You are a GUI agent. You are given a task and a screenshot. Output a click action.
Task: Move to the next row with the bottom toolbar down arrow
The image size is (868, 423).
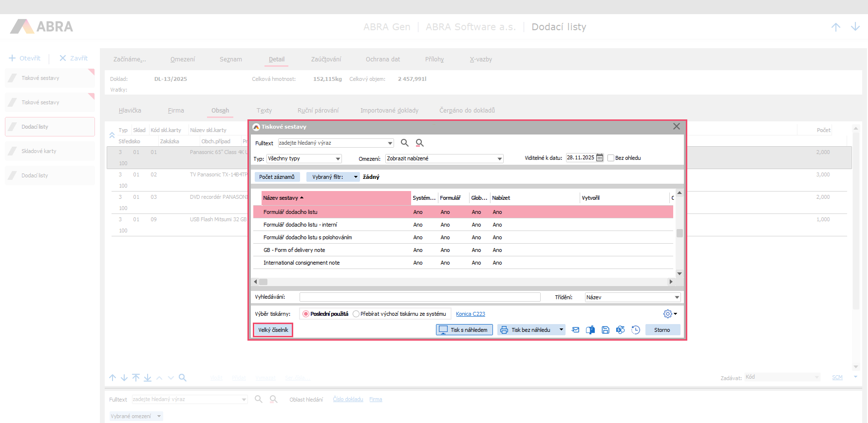(x=124, y=378)
